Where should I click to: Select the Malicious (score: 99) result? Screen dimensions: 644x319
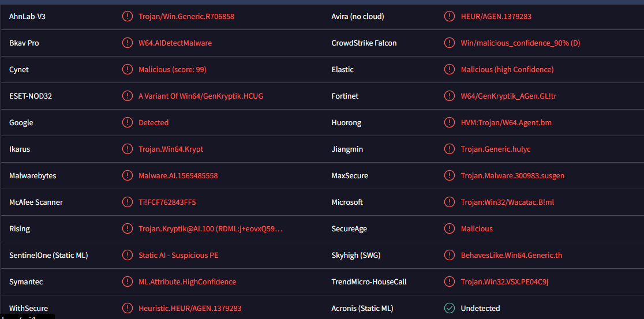pyautogui.click(x=173, y=69)
